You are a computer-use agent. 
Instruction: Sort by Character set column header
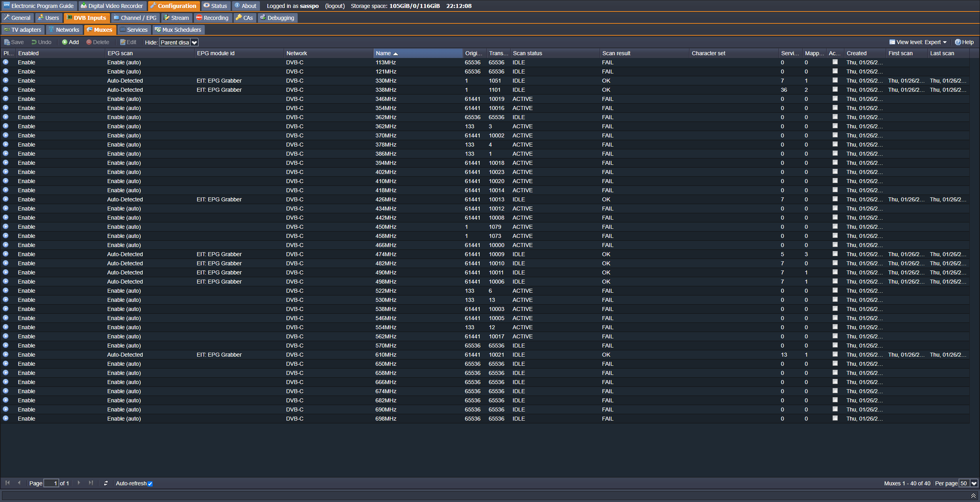click(x=734, y=53)
